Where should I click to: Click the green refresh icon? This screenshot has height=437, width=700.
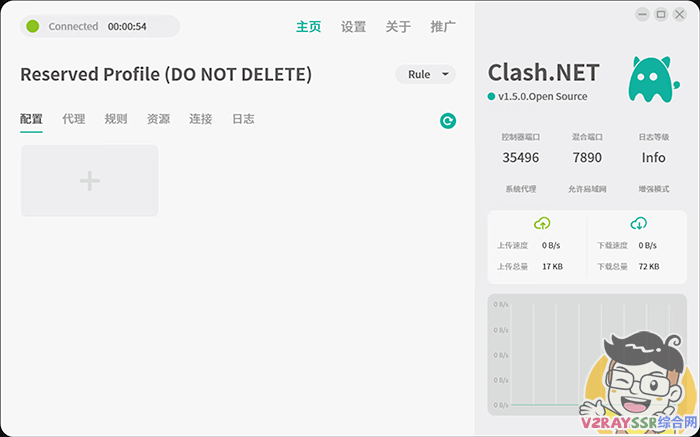click(x=448, y=121)
